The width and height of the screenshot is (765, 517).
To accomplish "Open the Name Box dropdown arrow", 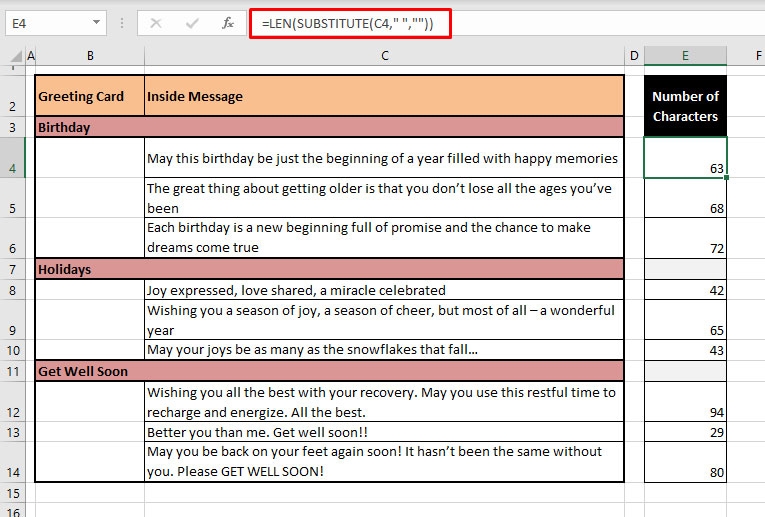I will point(96,22).
